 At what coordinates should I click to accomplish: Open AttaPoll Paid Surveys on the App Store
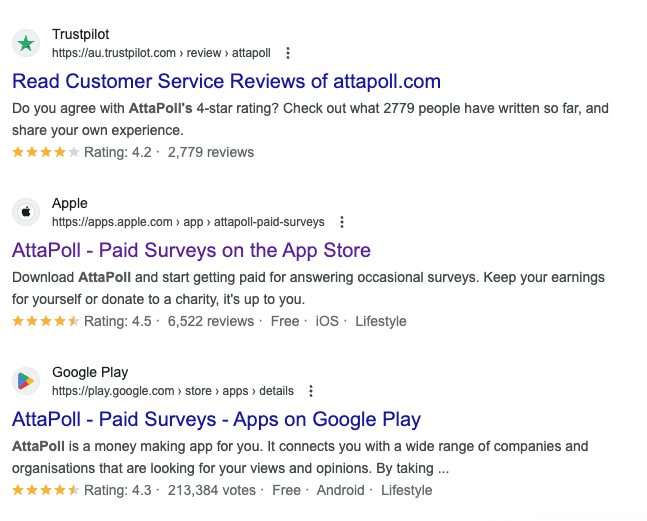point(191,250)
